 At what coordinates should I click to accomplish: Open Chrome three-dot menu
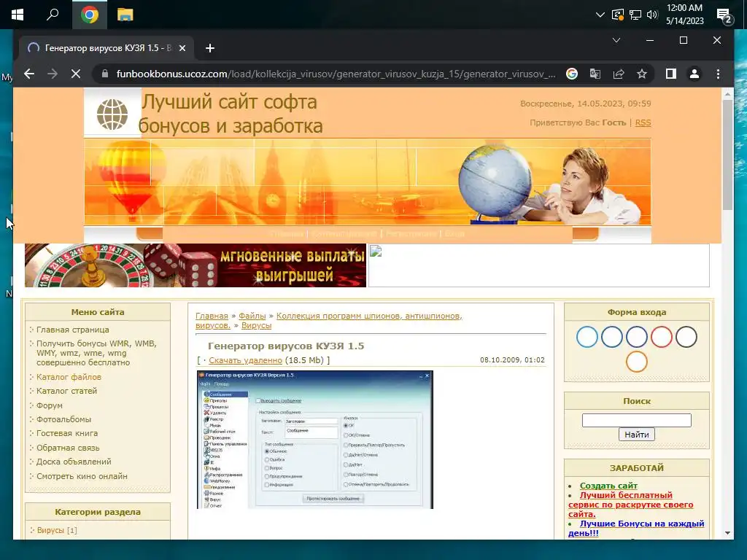click(718, 74)
